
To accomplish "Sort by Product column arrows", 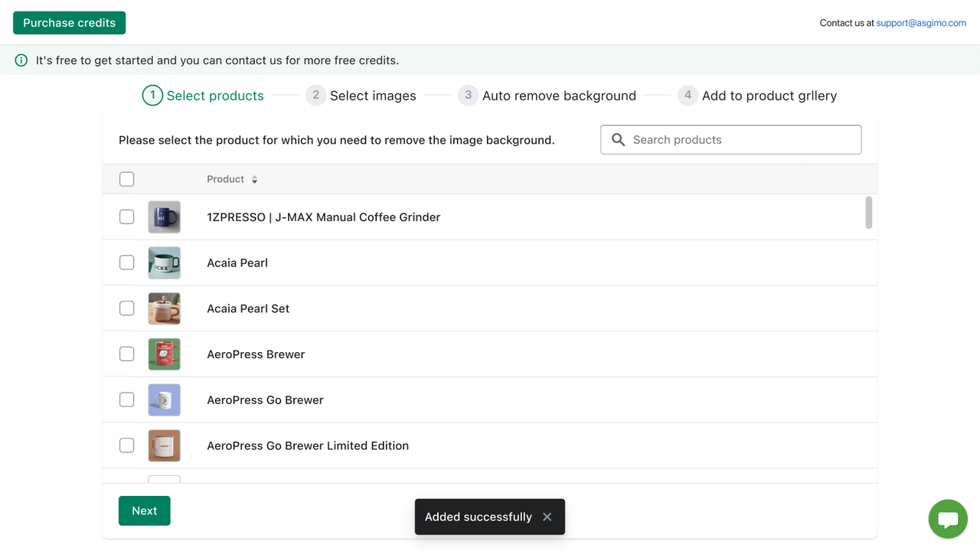I will pyautogui.click(x=254, y=180).
